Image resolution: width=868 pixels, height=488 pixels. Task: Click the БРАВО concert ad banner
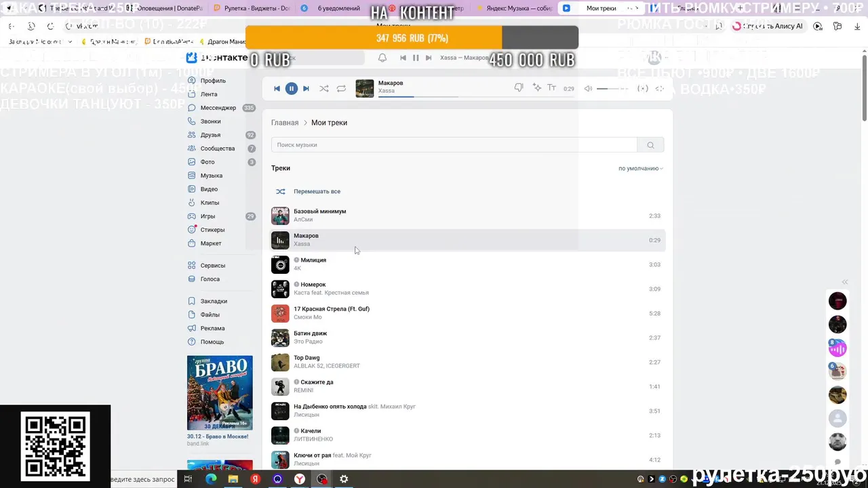pyautogui.click(x=220, y=392)
